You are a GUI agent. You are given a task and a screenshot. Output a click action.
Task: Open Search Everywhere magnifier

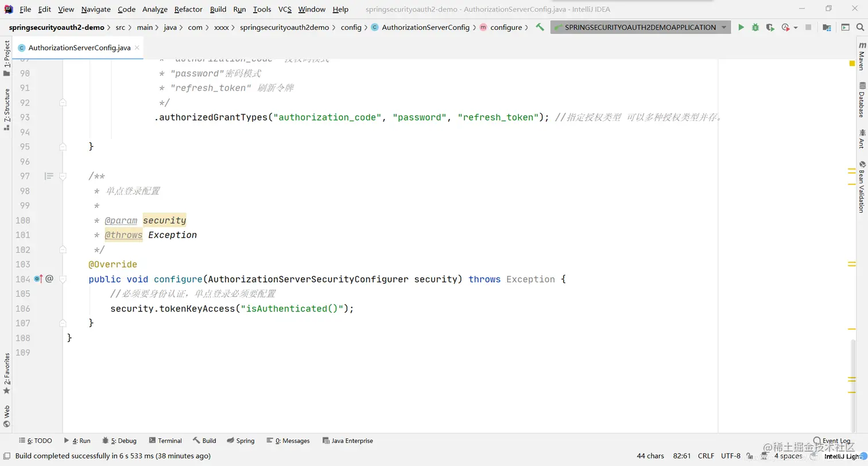tap(861, 27)
